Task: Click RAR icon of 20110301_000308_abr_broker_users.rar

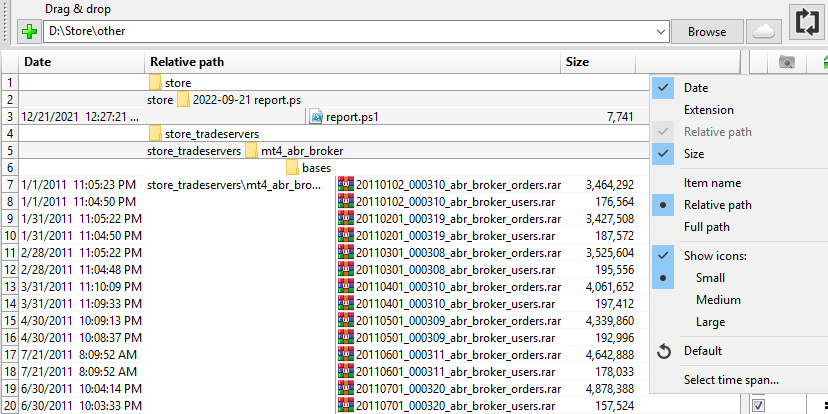Action: click(x=346, y=269)
